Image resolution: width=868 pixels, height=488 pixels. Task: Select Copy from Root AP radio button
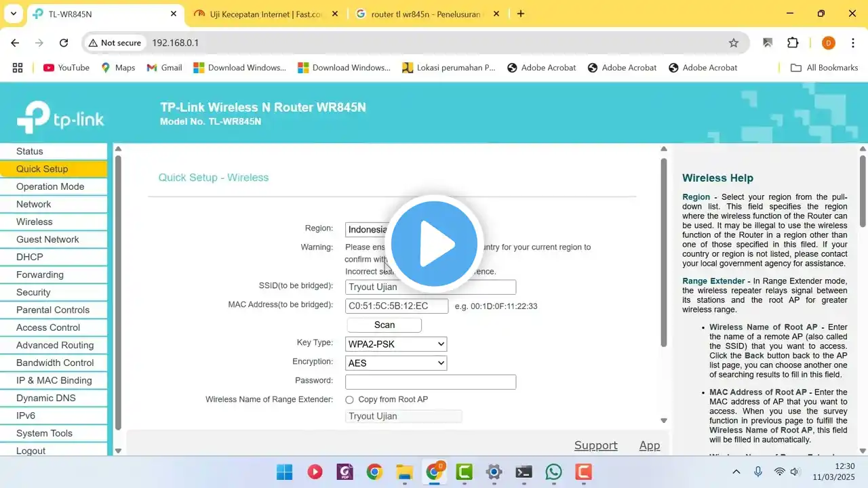pyautogui.click(x=350, y=400)
